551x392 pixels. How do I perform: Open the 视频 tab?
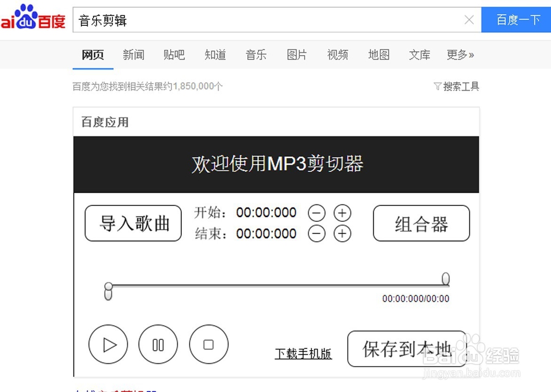pos(338,55)
